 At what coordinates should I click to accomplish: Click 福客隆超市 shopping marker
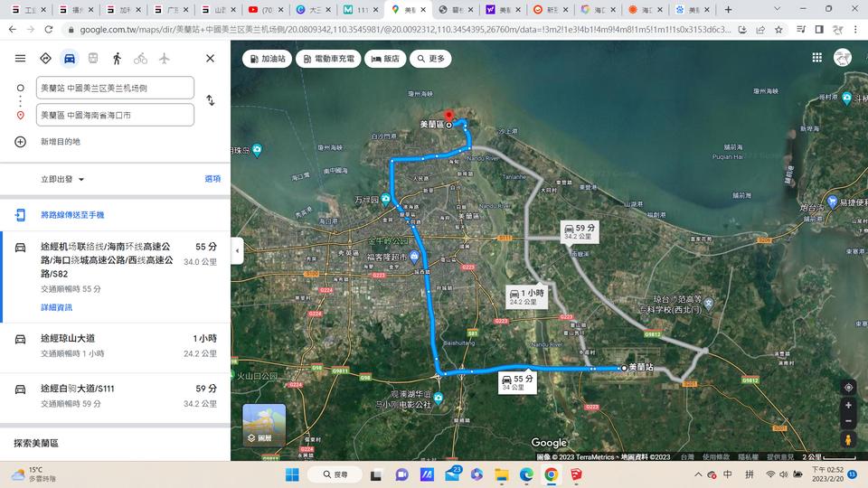[414, 257]
